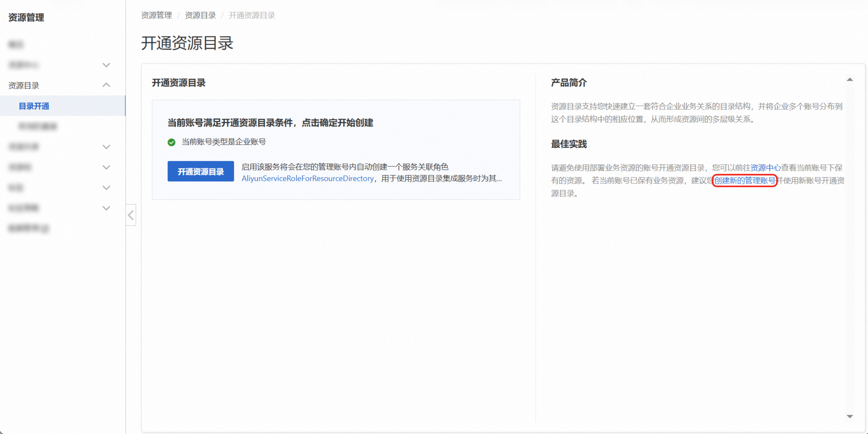Select 目录开通 in the sidebar

click(x=34, y=106)
